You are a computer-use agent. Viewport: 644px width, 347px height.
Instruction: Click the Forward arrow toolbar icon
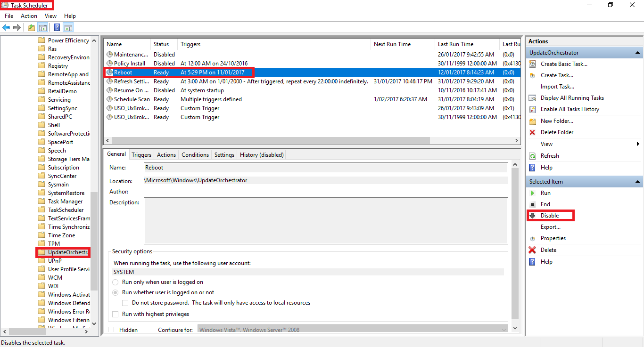click(x=17, y=28)
